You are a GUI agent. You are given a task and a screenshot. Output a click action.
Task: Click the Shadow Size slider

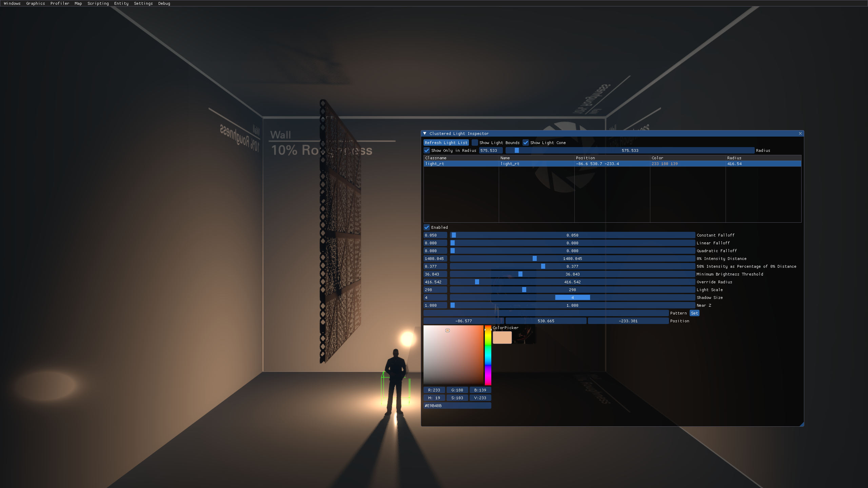572,298
